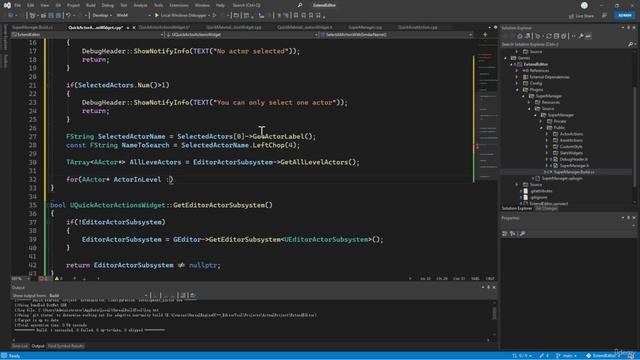Collapse the ExtendEditor project node
This screenshot has height=360, width=640.
tap(511, 64)
